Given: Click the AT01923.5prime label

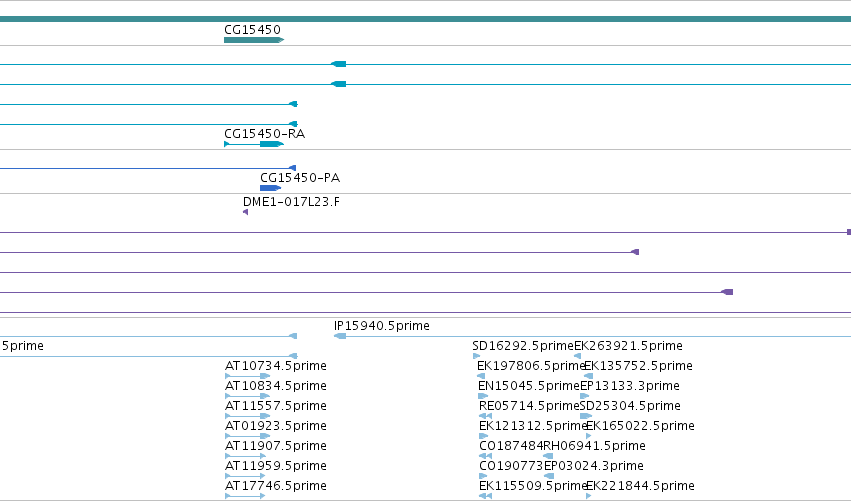Looking at the screenshot, I should point(276,426).
